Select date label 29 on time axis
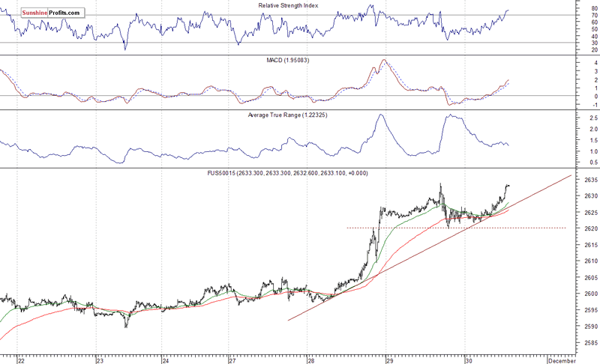The height and width of the screenshot is (364, 600). click(390, 360)
